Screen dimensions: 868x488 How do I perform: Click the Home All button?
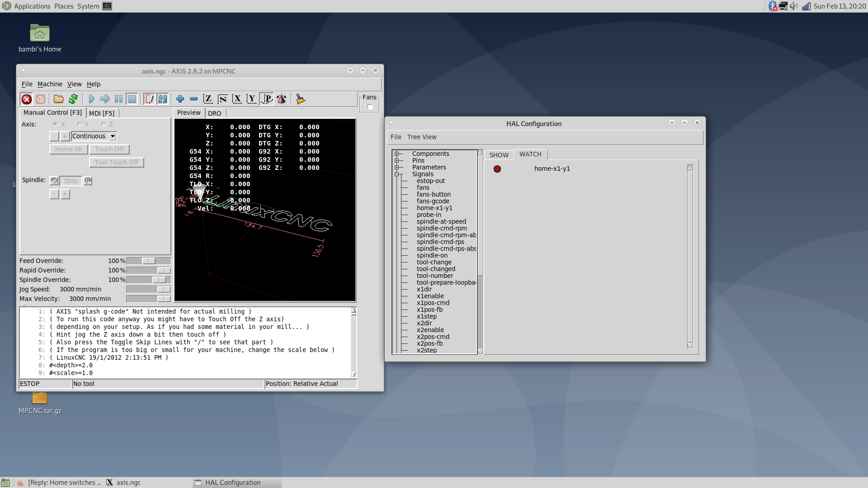point(69,149)
